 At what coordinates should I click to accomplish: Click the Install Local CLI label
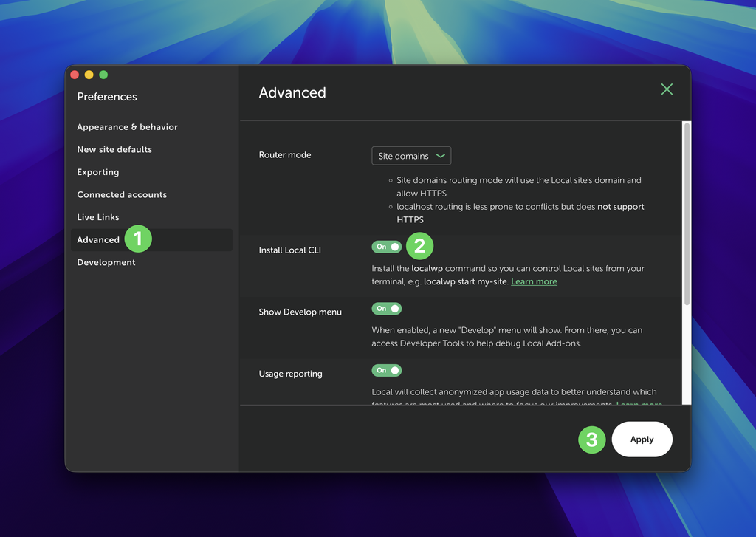tap(289, 250)
